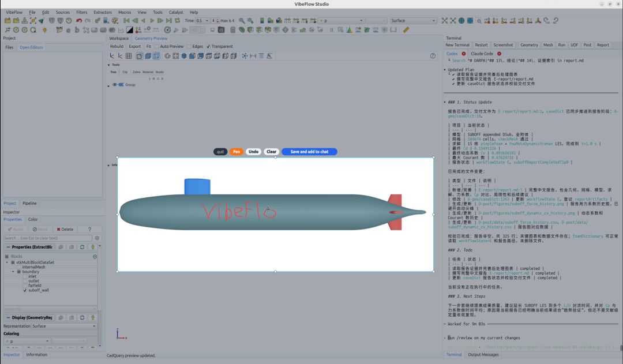Enable the Edges checkbox

189,47
